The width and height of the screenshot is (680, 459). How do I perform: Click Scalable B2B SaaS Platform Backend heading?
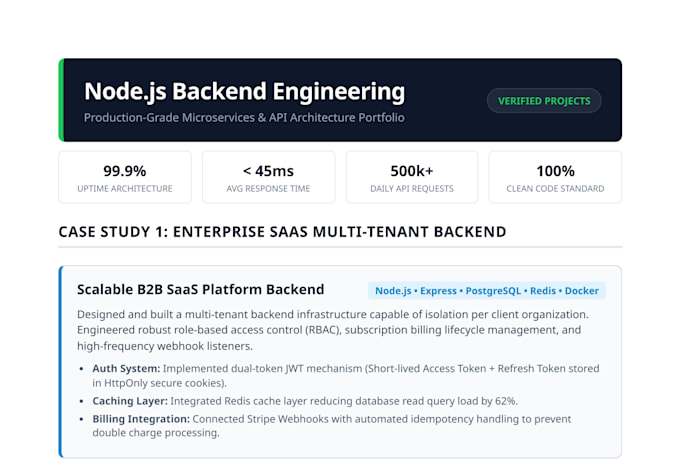pos(201,289)
